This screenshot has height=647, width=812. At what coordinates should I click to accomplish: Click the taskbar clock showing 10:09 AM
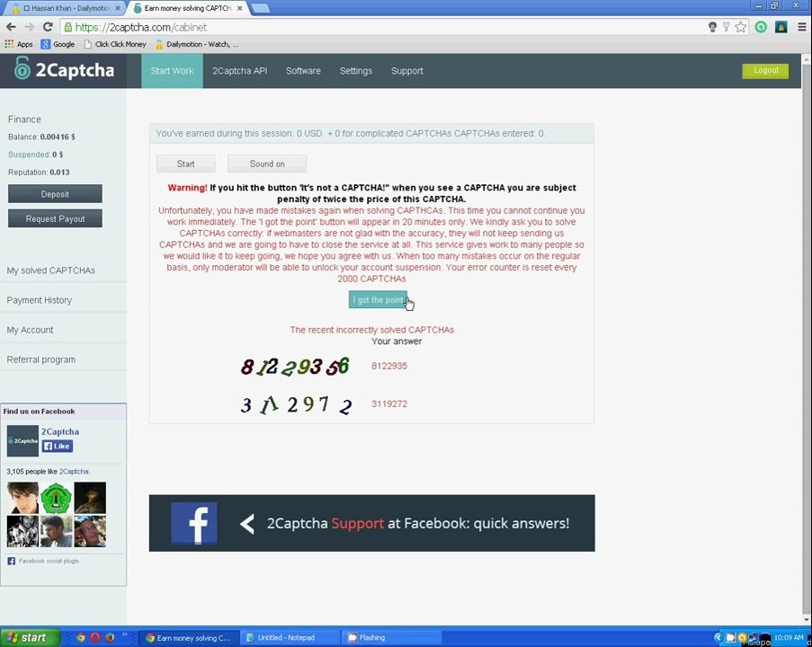click(789, 637)
